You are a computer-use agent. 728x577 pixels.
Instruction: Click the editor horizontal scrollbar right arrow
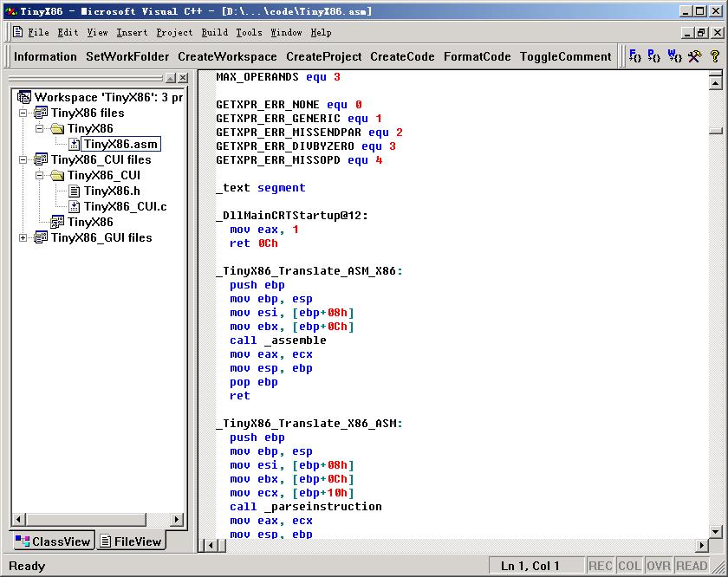pyautogui.click(x=701, y=546)
